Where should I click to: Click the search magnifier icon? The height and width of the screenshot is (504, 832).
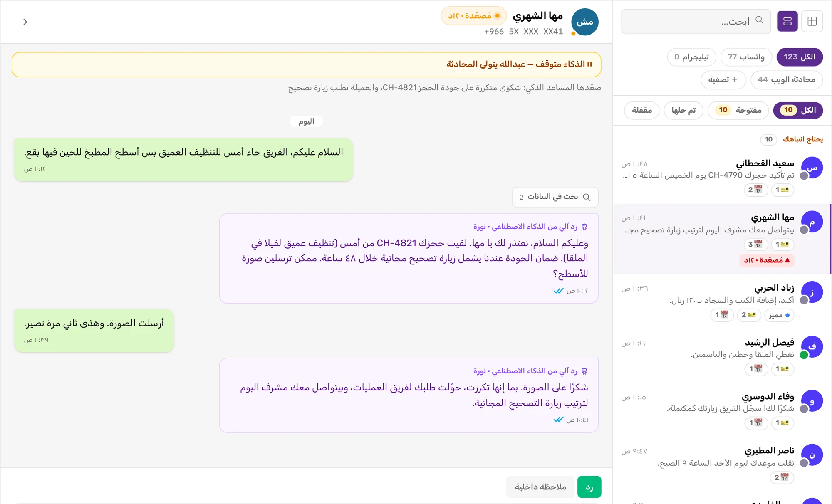pyautogui.click(x=759, y=20)
